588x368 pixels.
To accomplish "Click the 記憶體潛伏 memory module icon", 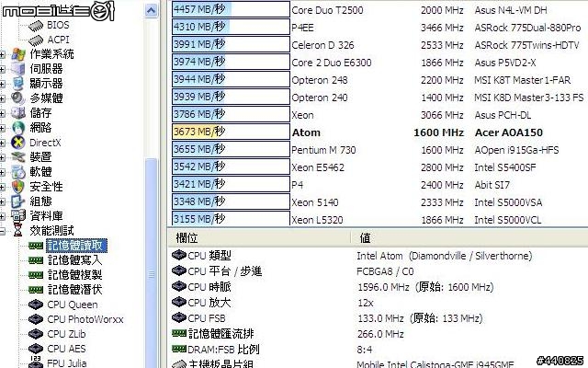I will point(36,290).
